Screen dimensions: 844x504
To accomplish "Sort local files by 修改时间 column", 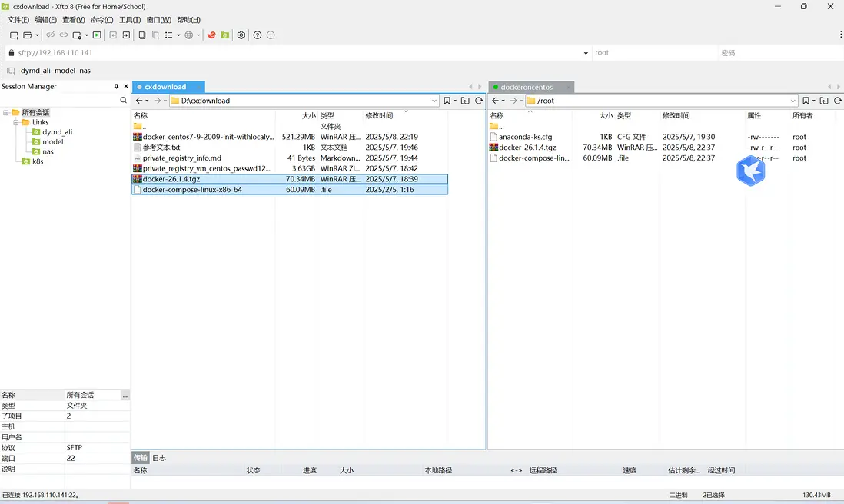I will click(x=379, y=115).
